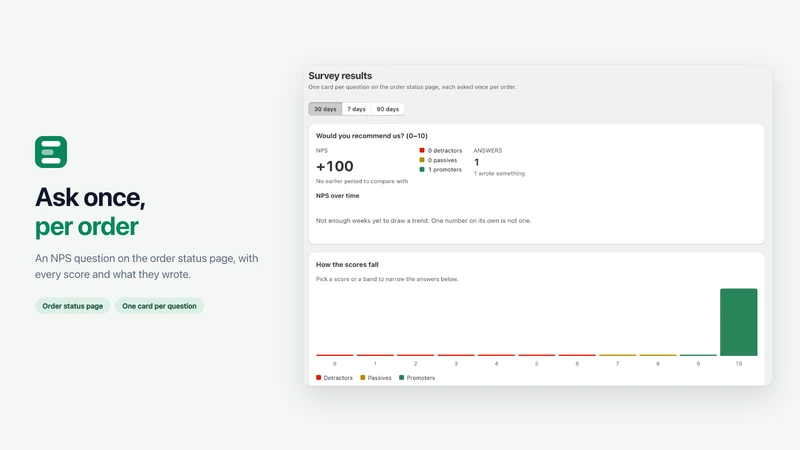
Task: Click the 'Would you recommend us? (0–10)' title
Action: pos(371,136)
